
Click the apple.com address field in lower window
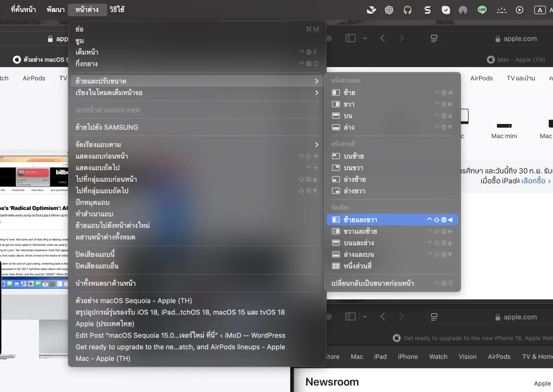point(520,317)
